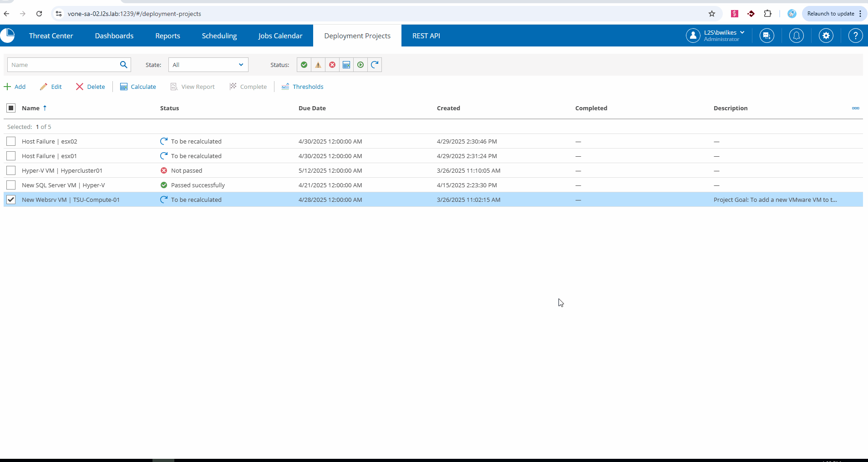Click the recalculate status filter icon
Viewport: 868px width, 462px height.
375,65
